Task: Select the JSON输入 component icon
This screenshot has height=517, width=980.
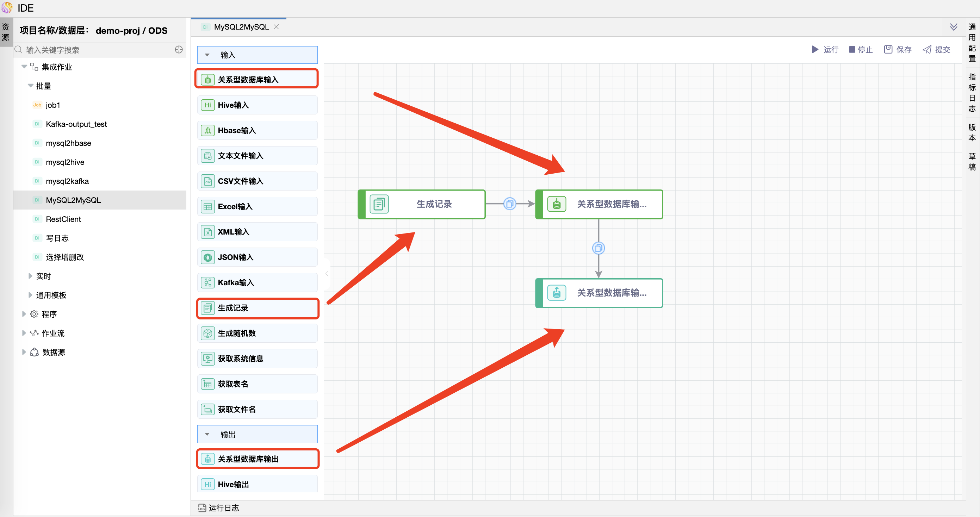Action: (208, 257)
